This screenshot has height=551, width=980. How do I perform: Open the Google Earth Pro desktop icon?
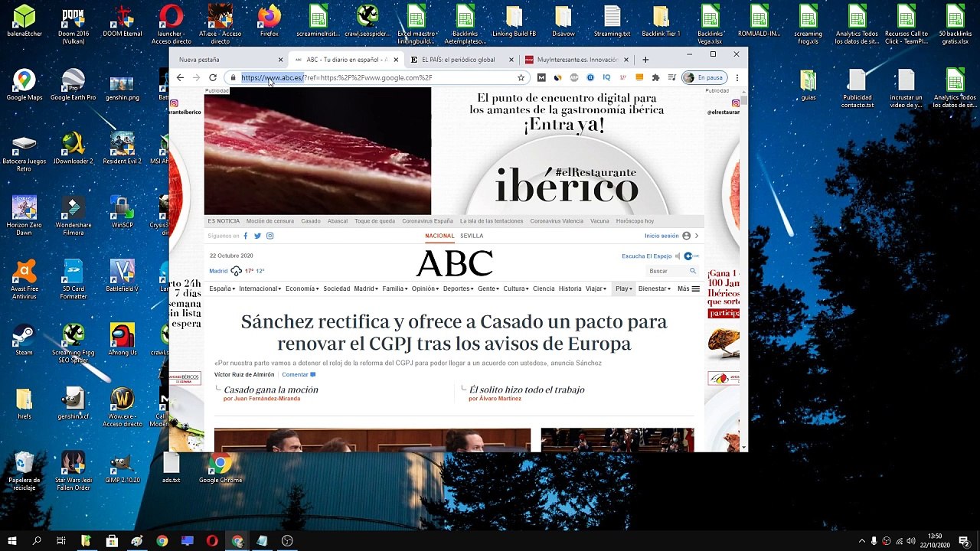point(73,85)
